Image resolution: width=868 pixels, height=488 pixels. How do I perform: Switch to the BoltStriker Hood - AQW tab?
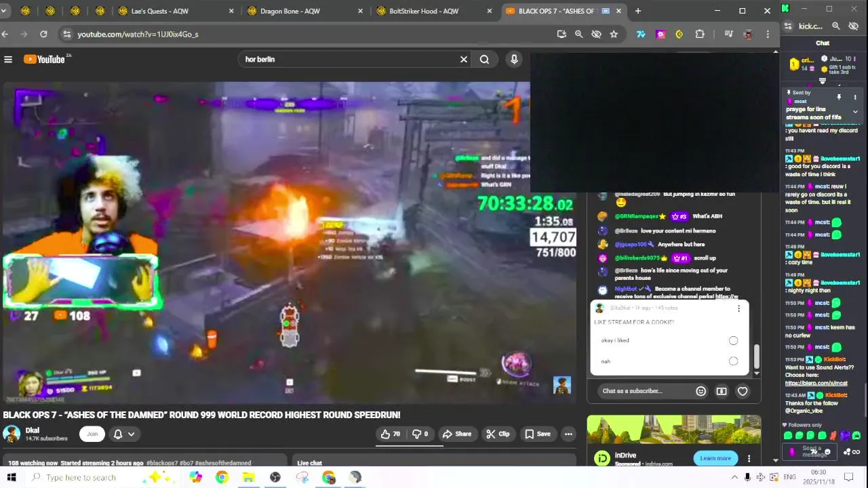[x=434, y=11]
